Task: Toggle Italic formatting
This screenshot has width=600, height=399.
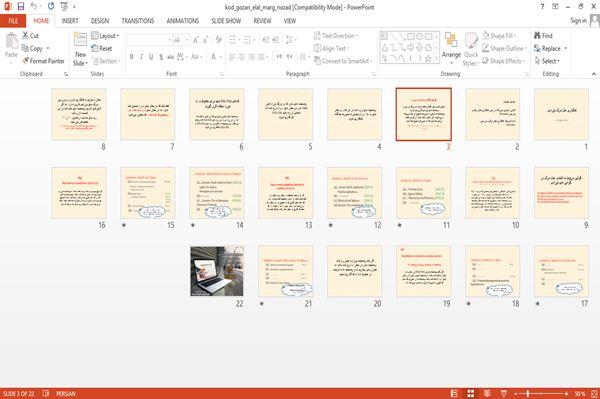Action: pos(141,57)
